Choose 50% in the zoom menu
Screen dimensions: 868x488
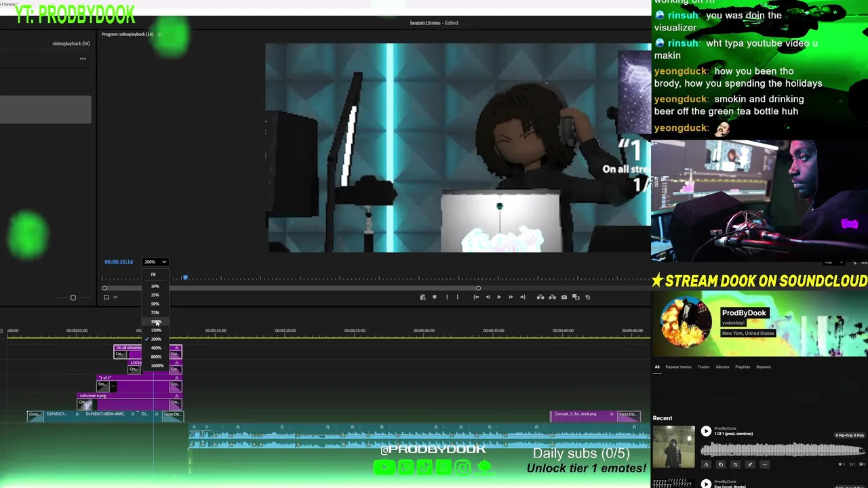pos(155,304)
